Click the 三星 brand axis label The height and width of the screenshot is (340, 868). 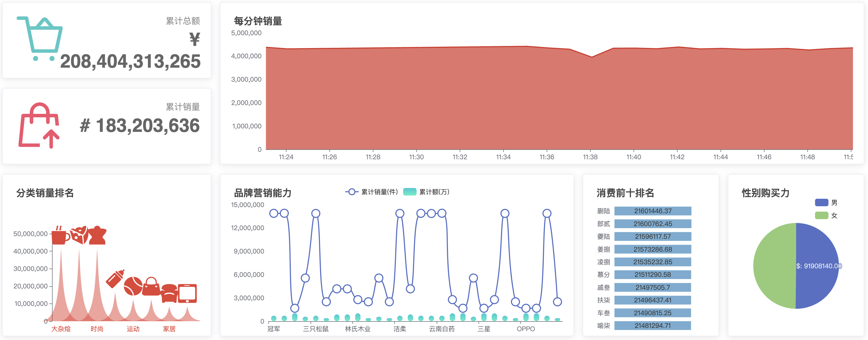click(484, 329)
